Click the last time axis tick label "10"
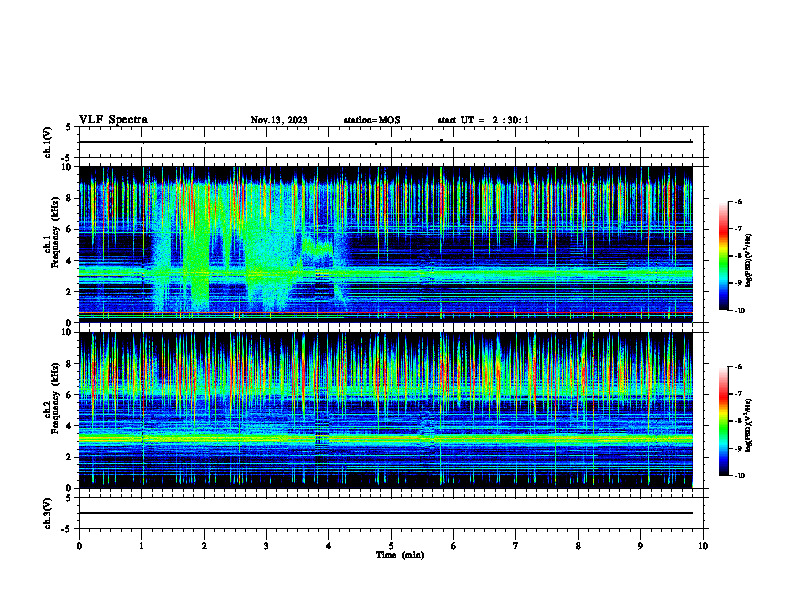 (703, 546)
